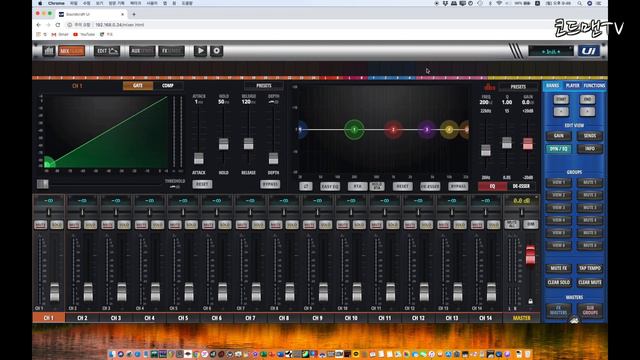Select the blue high-pass filter EQ node
The width and height of the screenshot is (640, 360).
point(302,129)
